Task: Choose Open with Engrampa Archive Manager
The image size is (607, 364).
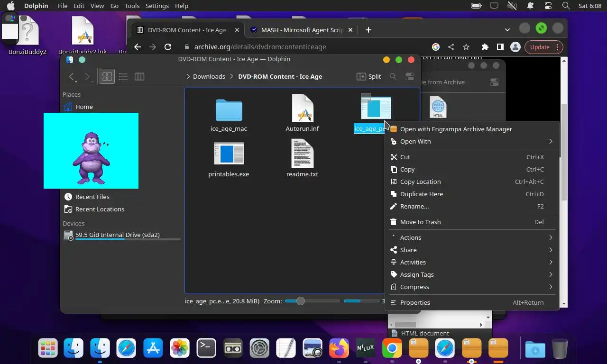Action: pyautogui.click(x=472, y=129)
